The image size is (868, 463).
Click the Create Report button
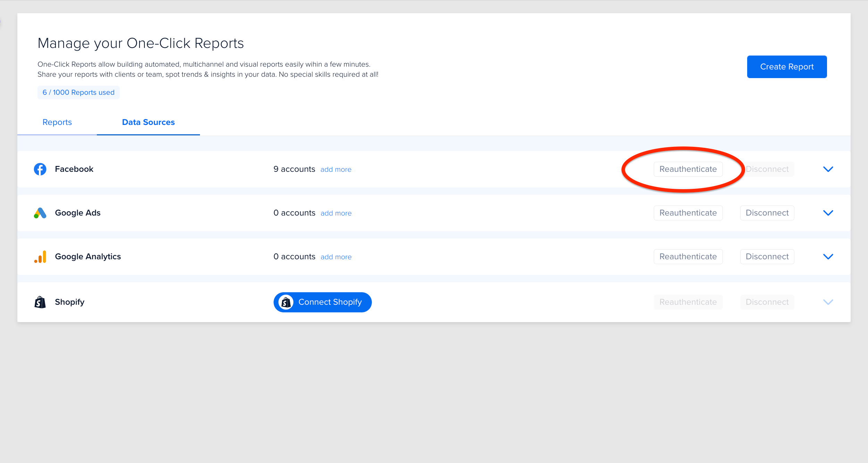coord(787,67)
